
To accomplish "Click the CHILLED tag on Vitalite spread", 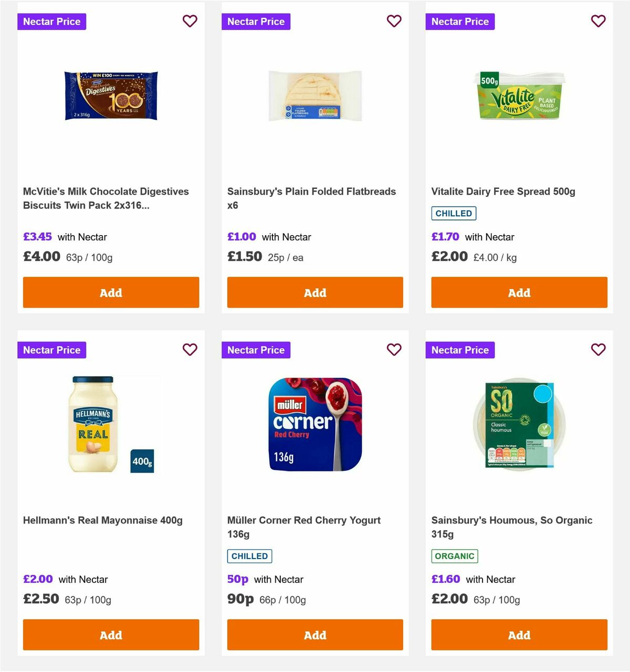I will click(x=454, y=213).
